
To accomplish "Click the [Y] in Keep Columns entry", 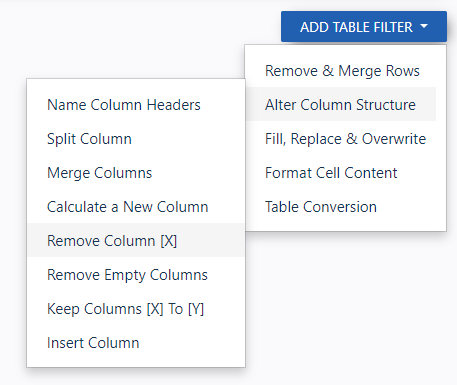I will point(196,309).
